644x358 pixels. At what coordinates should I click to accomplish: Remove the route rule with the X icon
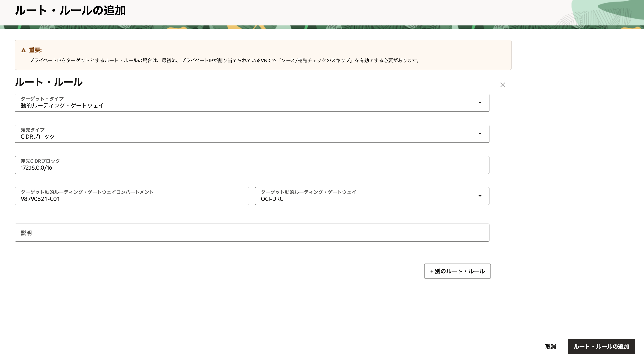click(x=502, y=85)
